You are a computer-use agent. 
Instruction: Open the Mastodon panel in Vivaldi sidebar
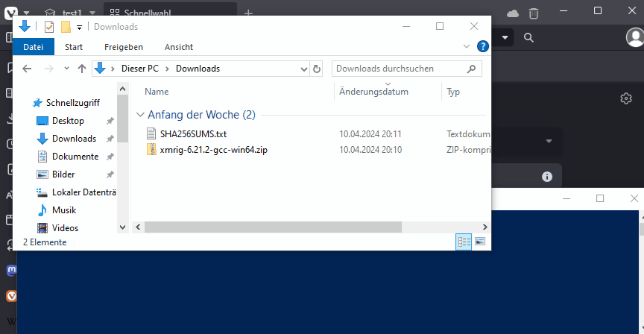pos(11,271)
